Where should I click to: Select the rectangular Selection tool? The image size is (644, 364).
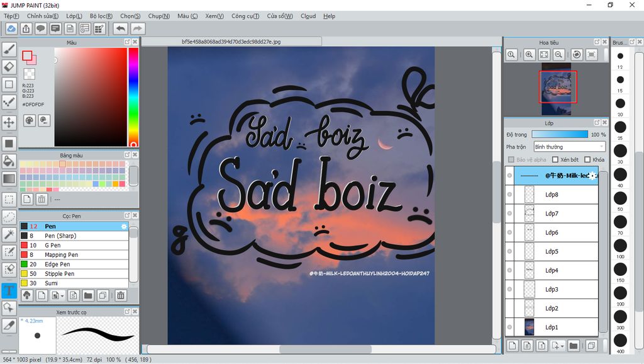(9, 200)
